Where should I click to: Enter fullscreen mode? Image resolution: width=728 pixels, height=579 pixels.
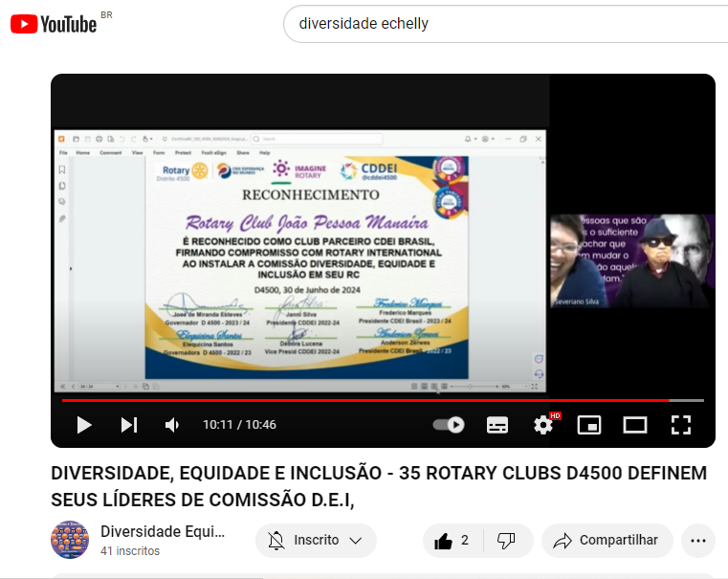(680, 425)
